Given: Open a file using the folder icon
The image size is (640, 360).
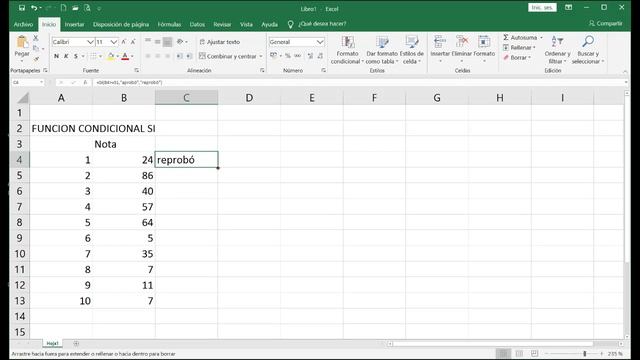Looking at the screenshot, I should (75, 8).
